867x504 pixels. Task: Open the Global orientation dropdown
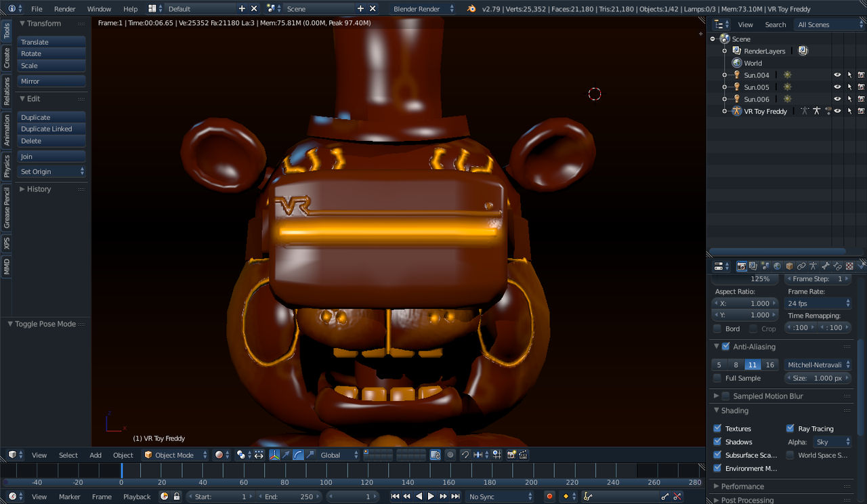339,455
